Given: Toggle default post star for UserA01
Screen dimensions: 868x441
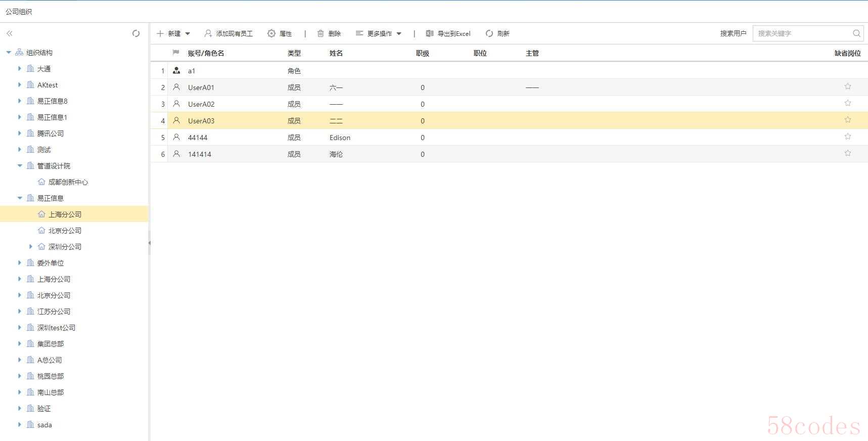Looking at the screenshot, I should pos(848,86).
